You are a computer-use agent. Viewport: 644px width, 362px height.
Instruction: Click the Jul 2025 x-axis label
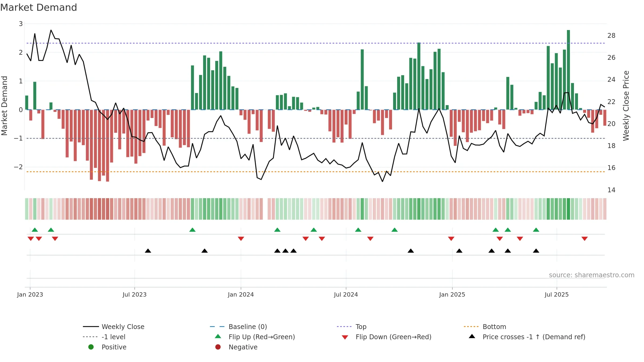557,295
